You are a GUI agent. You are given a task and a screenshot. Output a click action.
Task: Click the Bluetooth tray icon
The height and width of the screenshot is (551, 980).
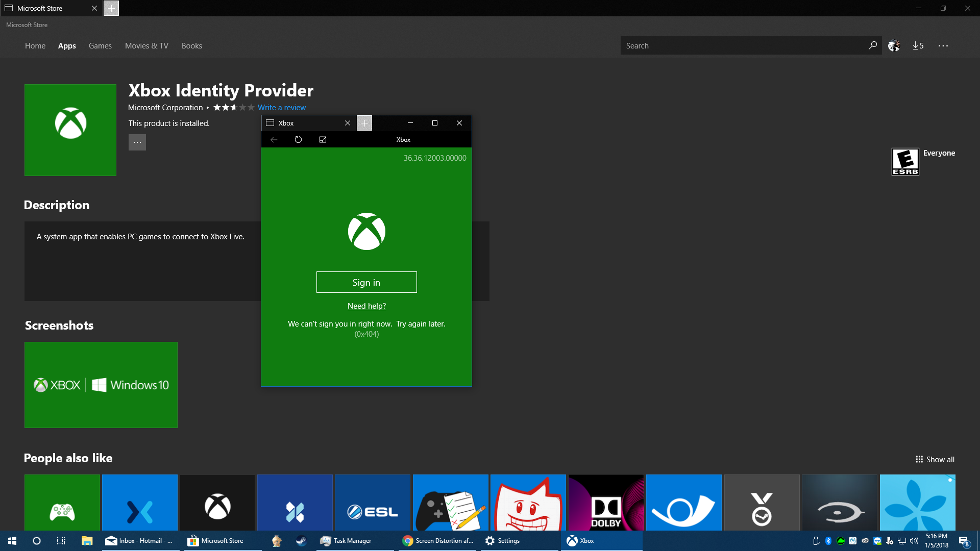pos(828,541)
